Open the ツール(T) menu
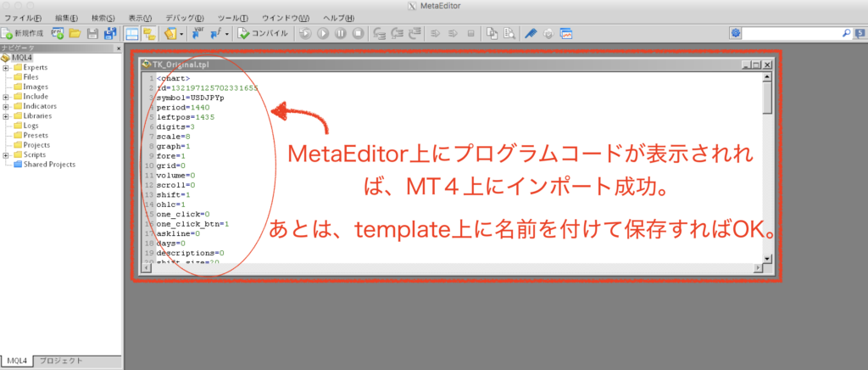868x370 pixels. pyautogui.click(x=233, y=19)
